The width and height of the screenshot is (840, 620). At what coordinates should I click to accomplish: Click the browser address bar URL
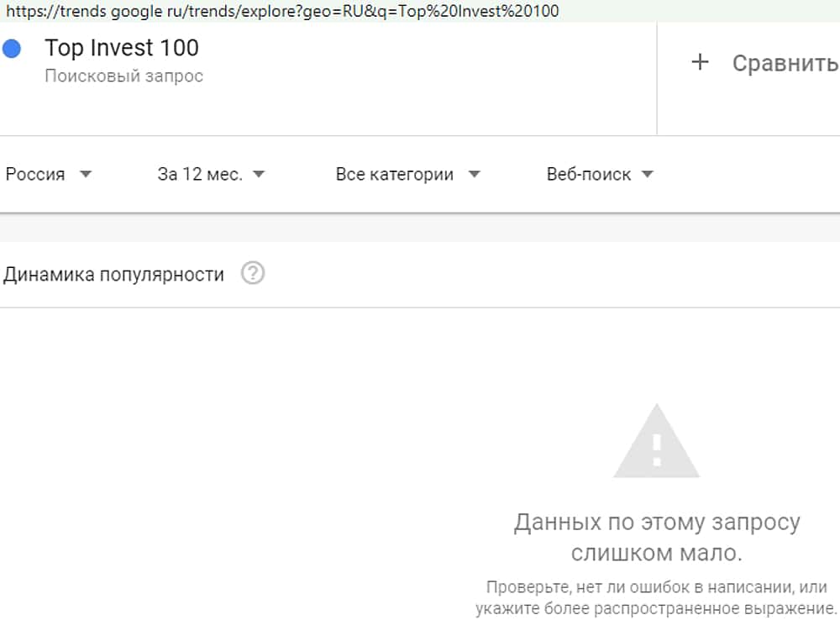click(x=281, y=11)
